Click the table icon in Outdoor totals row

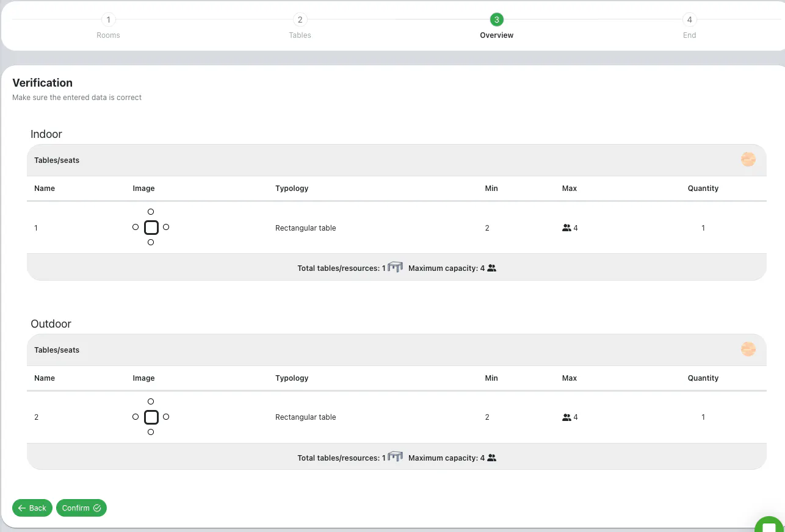[x=396, y=457]
